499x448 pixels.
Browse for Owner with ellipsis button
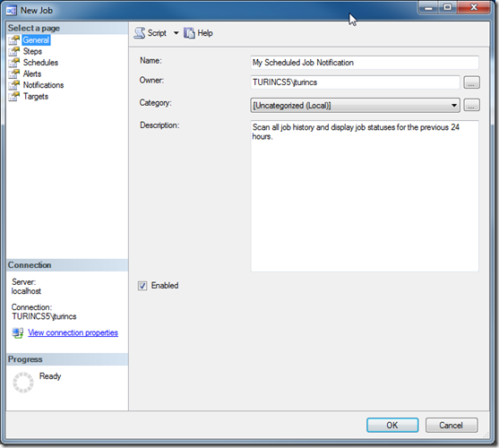(x=471, y=82)
